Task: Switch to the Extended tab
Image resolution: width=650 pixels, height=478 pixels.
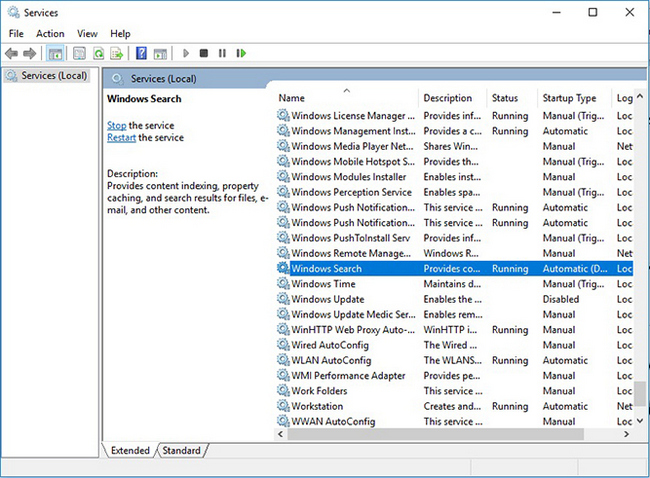Action: click(x=130, y=451)
